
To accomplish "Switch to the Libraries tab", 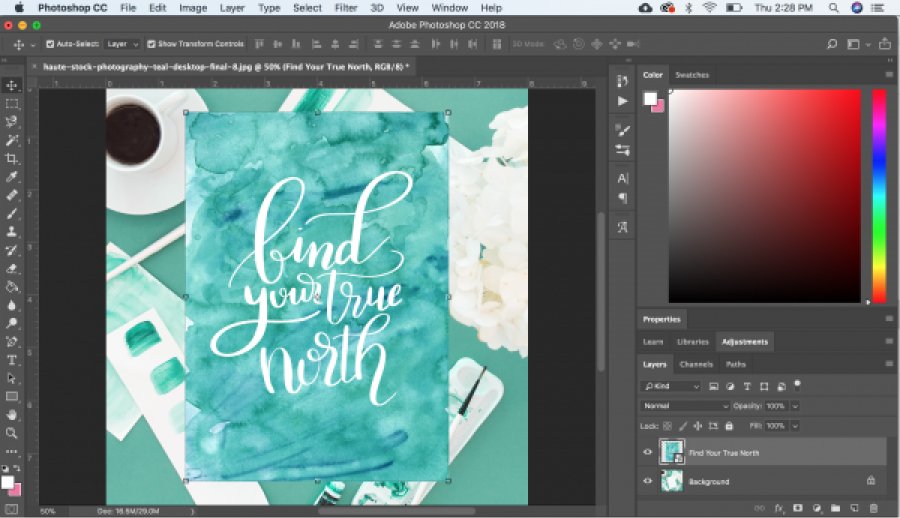I will click(693, 342).
